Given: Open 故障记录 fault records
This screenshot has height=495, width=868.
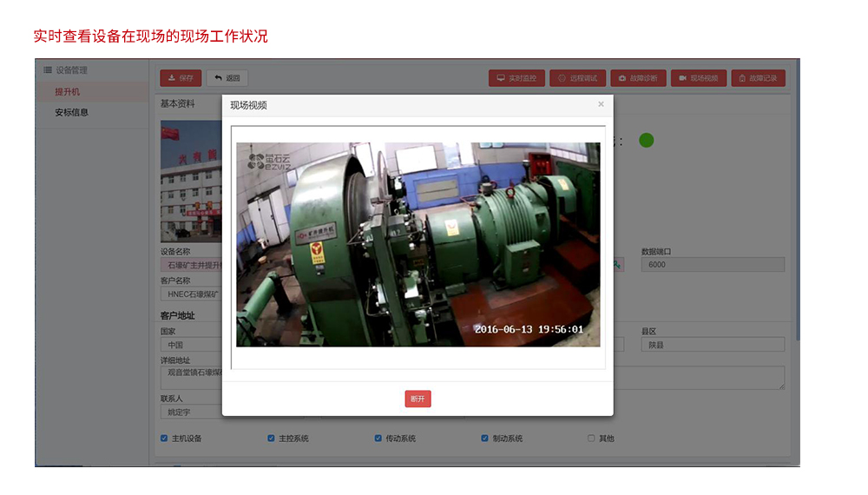Looking at the screenshot, I should (758, 78).
